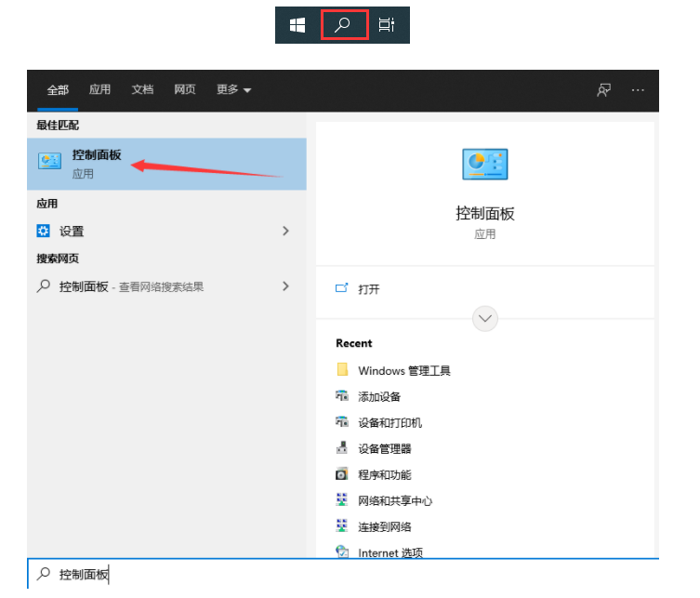Screen dimensions: 700x598
Task: Open 设备管理器 recent item
Action: pyautogui.click(x=384, y=448)
